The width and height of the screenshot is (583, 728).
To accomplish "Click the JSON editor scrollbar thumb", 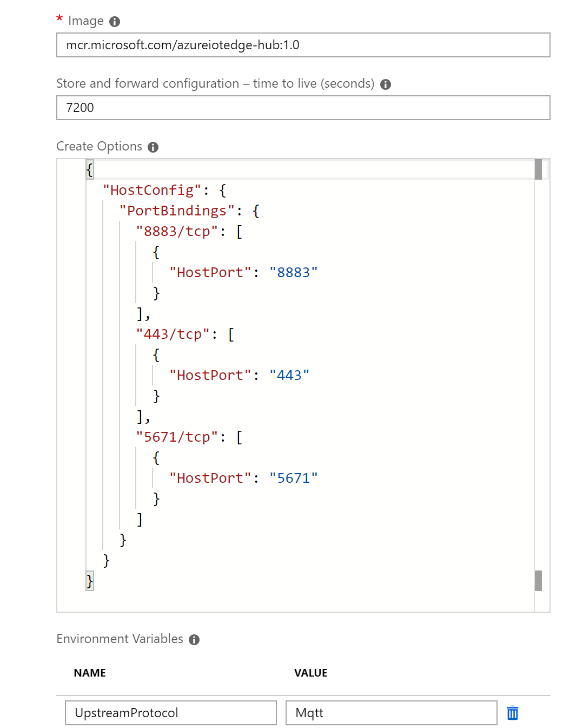I will [x=539, y=169].
